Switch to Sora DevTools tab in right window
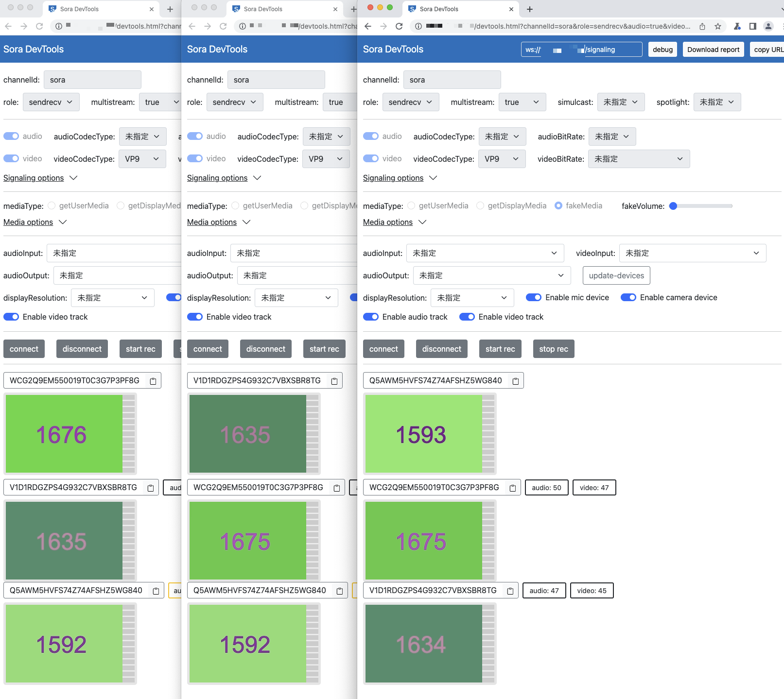The width and height of the screenshot is (784, 699). pyautogui.click(x=460, y=9)
